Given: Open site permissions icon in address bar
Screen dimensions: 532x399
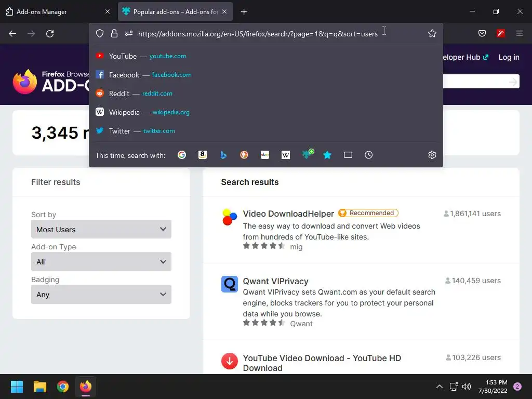Looking at the screenshot, I should click(x=129, y=33).
